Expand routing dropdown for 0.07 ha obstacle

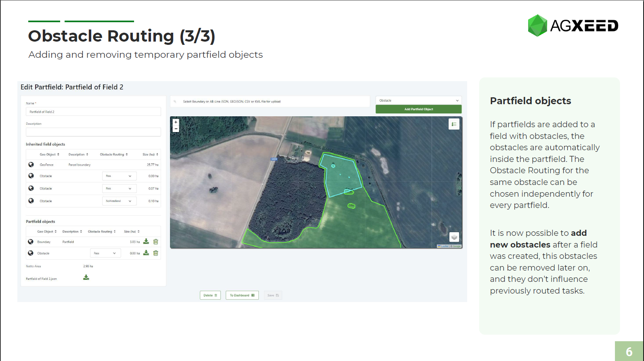point(119,189)
